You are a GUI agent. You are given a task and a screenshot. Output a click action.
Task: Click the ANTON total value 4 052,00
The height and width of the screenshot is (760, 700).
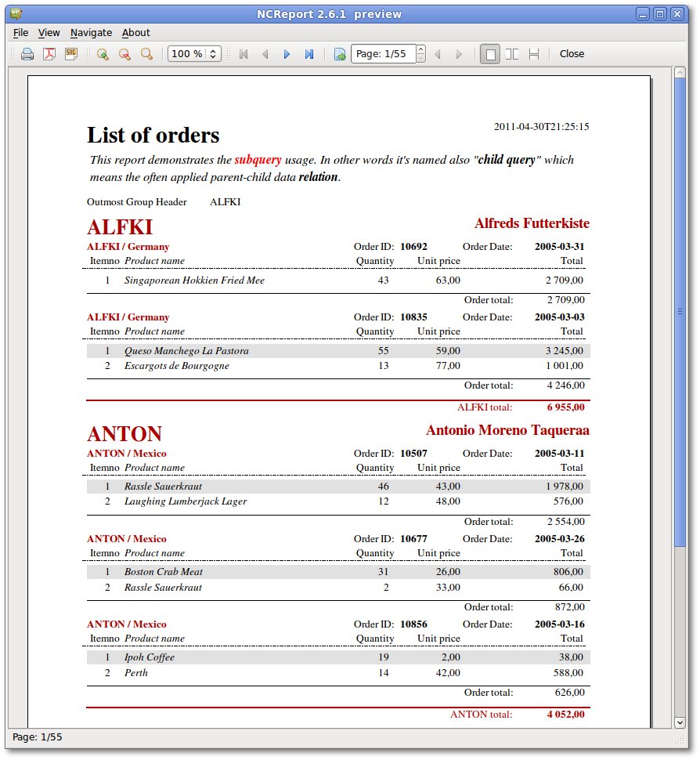[x=566, y=715]
